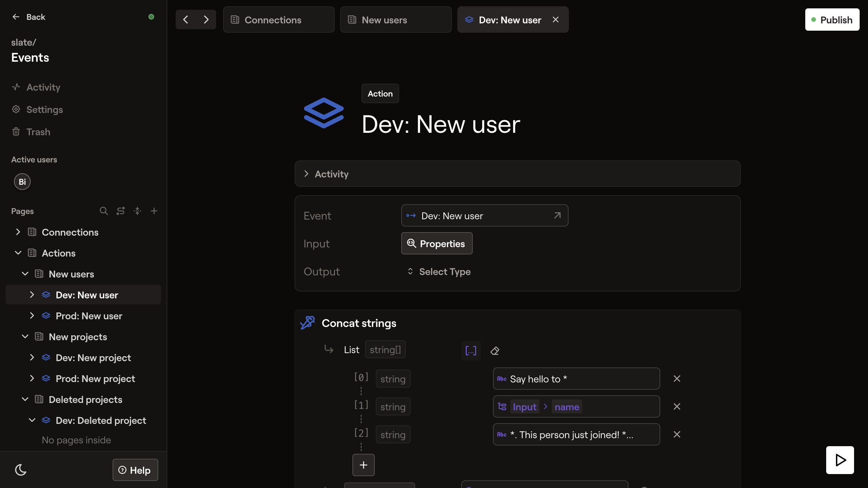868x488 pixels.
Task: Click the name property chip
Action: pyautogui.click(x=567, y=406)
